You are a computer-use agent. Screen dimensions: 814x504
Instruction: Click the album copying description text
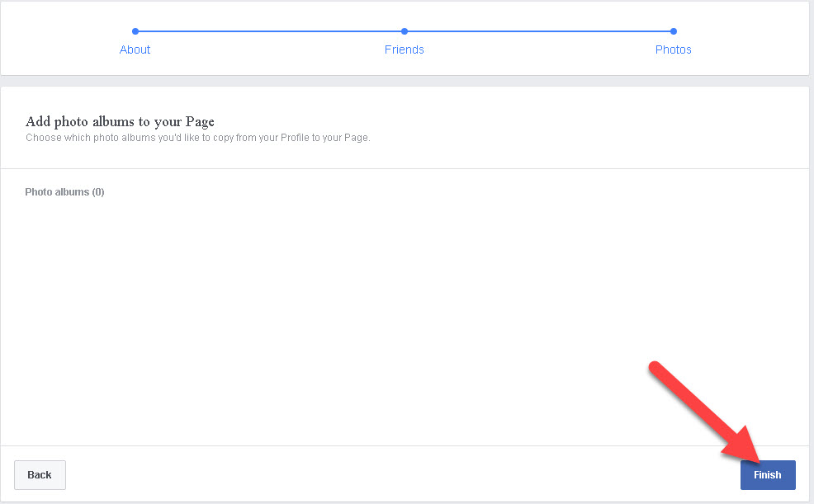pyautogui.click(x=197, y=138)
